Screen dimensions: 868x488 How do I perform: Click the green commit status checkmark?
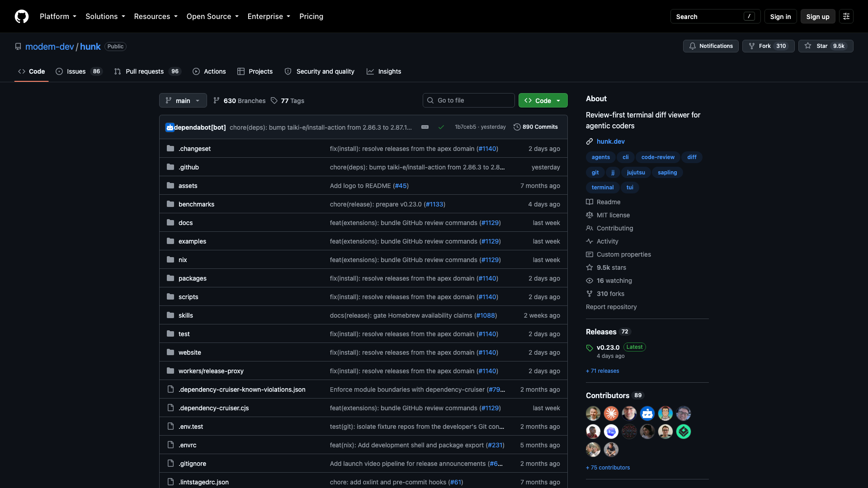tap(441, 127)
